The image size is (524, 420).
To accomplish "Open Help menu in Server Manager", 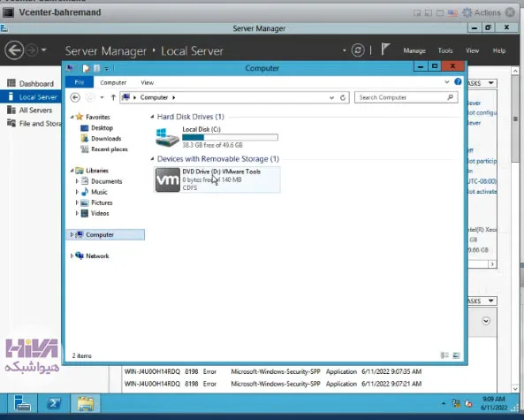I will click(499, 50).
